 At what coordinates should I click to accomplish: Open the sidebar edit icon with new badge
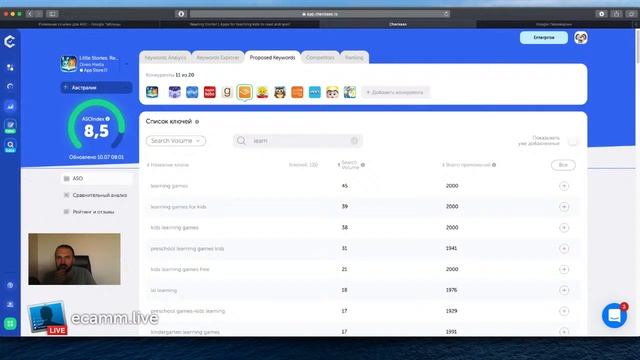[10, 126]
